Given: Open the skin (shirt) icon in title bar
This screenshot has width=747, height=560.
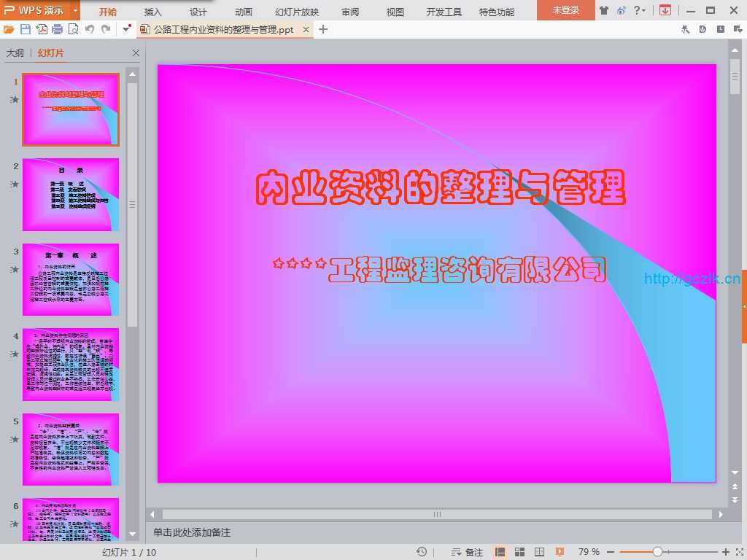Looking at the screenshot, I should (604, 10).
